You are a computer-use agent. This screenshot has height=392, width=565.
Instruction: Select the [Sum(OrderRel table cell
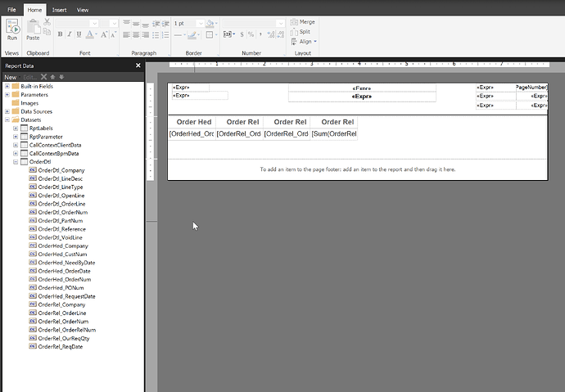tap(334, 133)
